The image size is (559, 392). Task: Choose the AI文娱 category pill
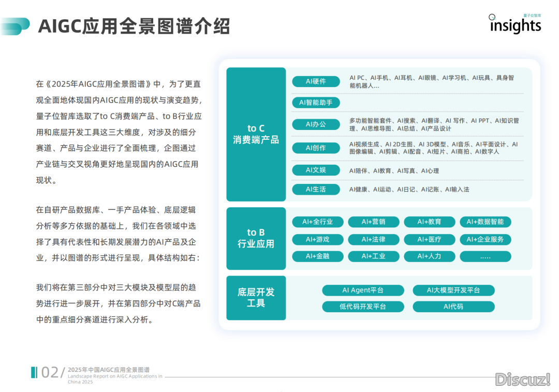(x=316, y=170)
